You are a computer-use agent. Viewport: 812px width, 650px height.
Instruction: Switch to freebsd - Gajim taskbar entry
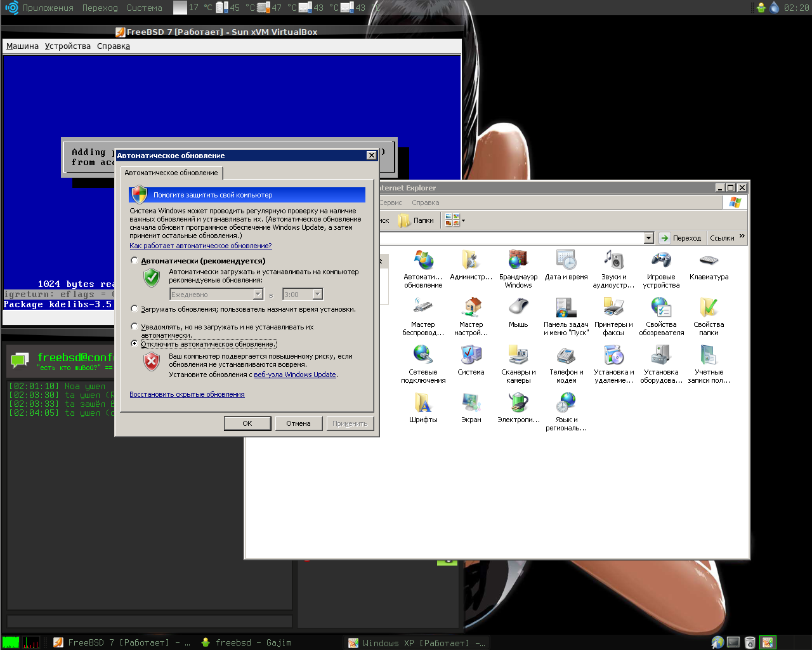click(x=246, y=642)
